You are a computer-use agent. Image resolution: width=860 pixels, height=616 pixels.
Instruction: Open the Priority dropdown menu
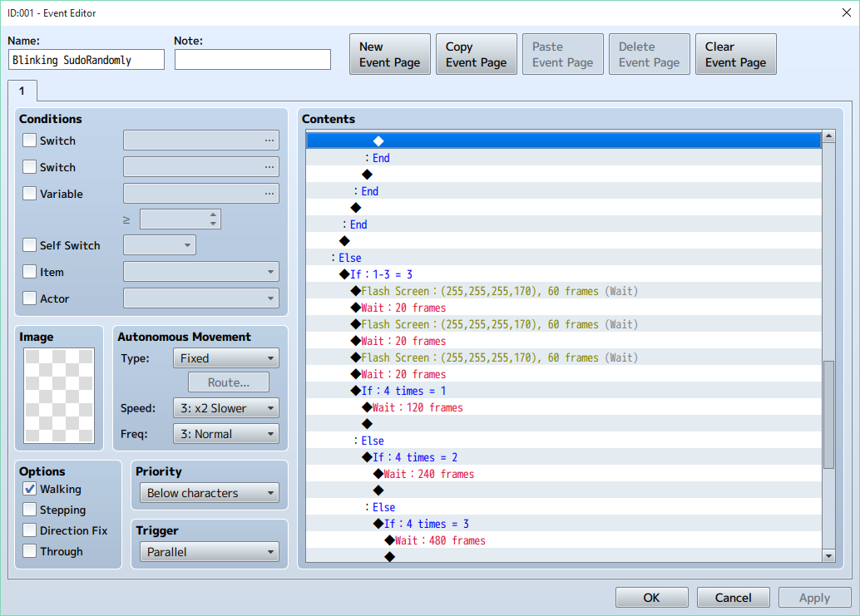(210, 493)
